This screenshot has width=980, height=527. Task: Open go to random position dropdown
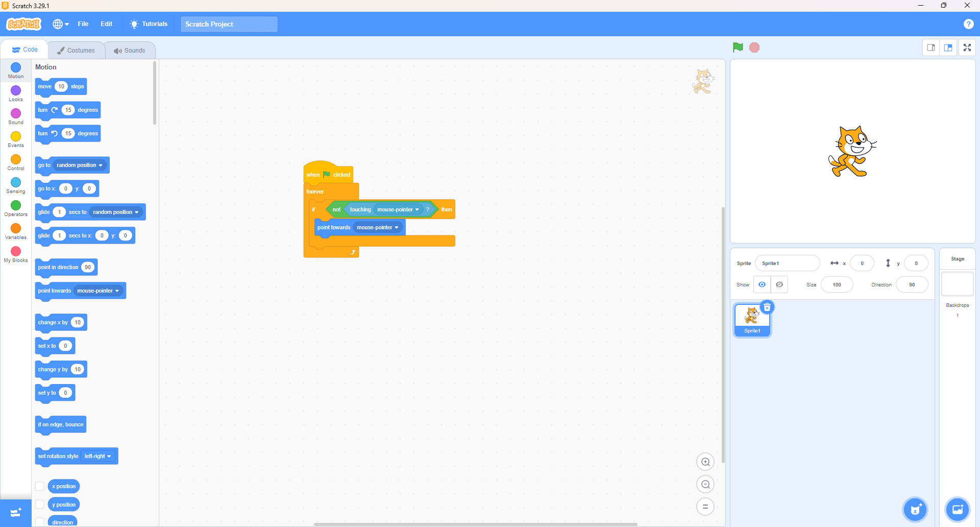pos(80,165)
